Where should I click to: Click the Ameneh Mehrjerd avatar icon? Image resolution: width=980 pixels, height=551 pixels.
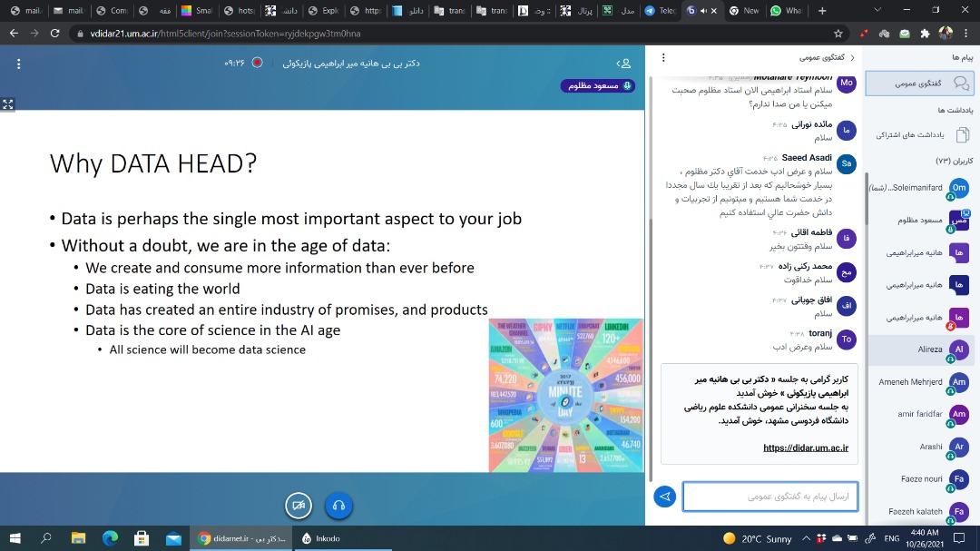959,382
